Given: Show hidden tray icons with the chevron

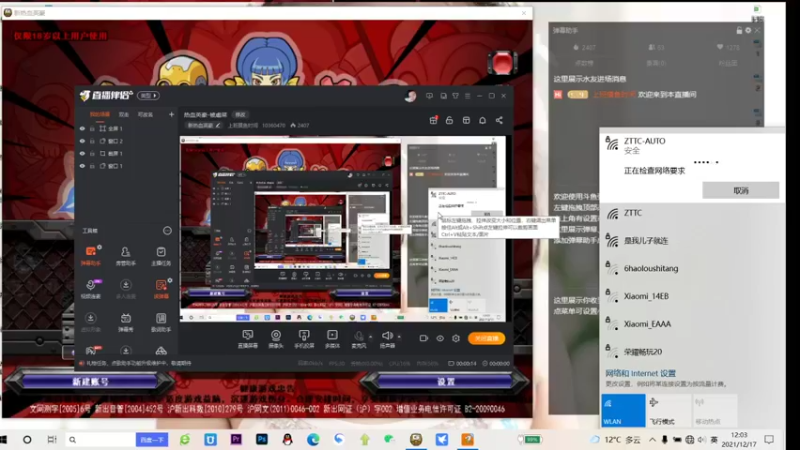Looking at the screenshot, I should [x=653, y=439].
